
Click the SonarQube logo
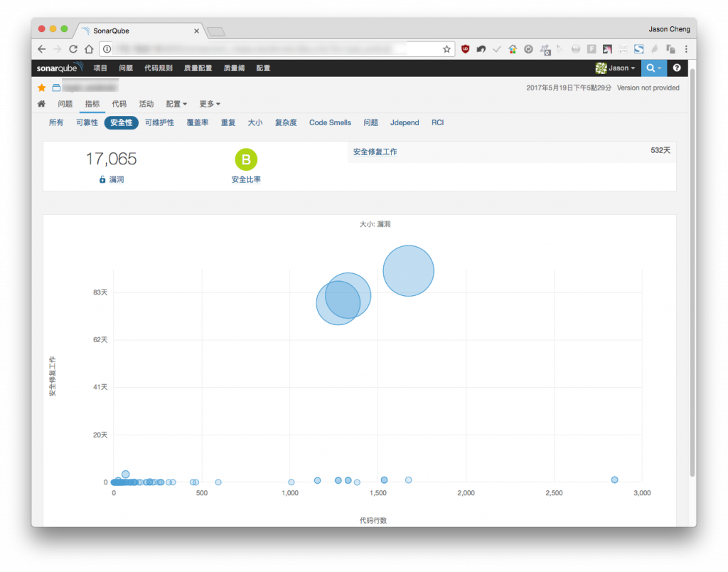[60, 68]
